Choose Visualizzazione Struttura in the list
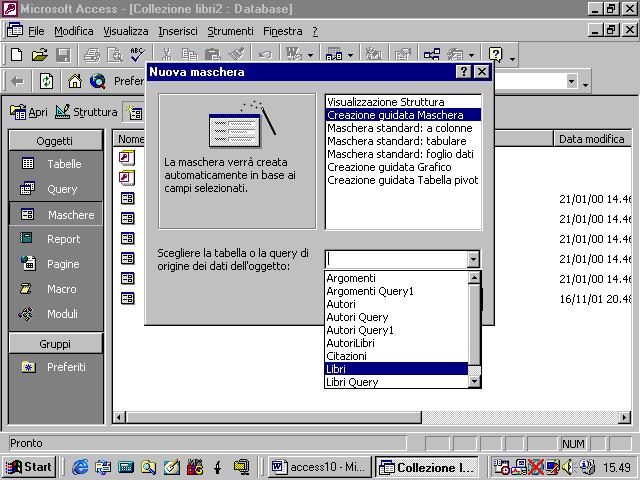This screenshot has width=640, height=480. tap(403, 102)
